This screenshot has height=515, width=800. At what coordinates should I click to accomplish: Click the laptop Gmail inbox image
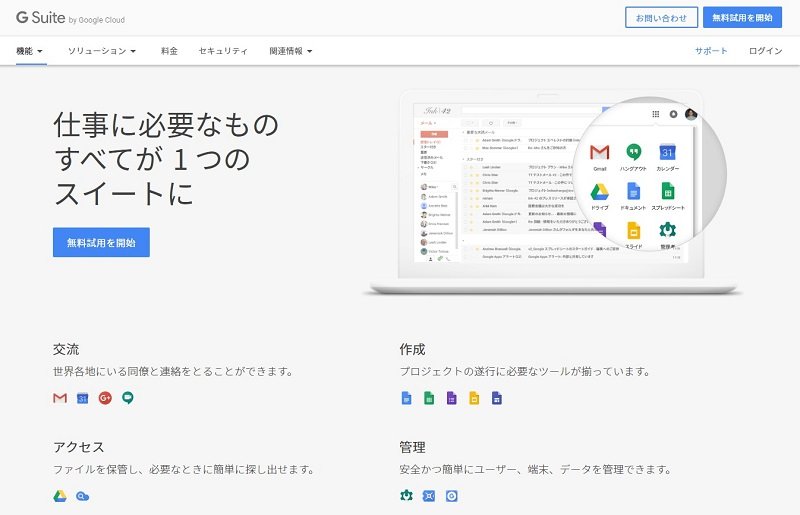click(x=553, y=191)
